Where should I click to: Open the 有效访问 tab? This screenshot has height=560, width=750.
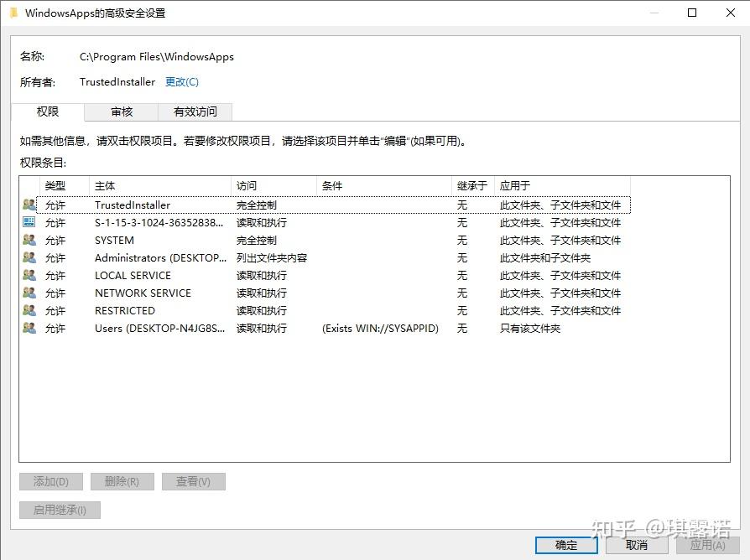[195, 111]
